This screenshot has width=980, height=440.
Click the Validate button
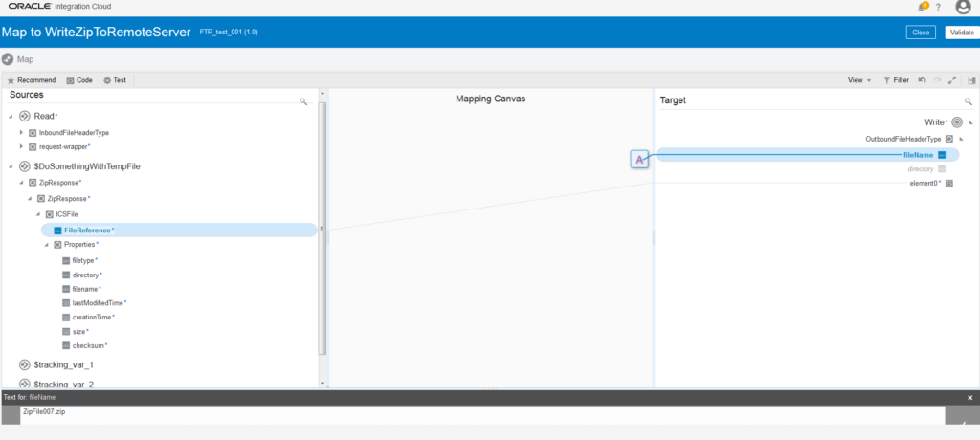(x=962, y=33)
